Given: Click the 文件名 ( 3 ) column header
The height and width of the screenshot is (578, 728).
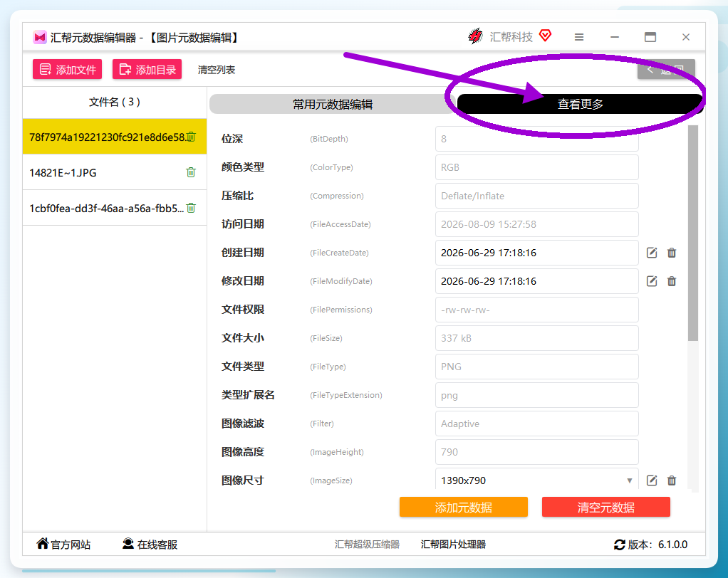Looking at the screenshot, I should (x=115, y=102).
